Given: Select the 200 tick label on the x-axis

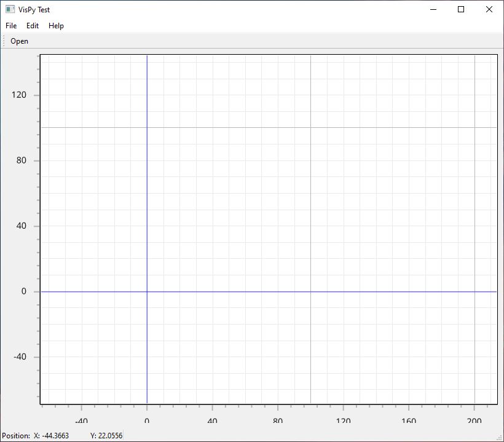Looking at the screenshot, I should click(x=474, y=420).
